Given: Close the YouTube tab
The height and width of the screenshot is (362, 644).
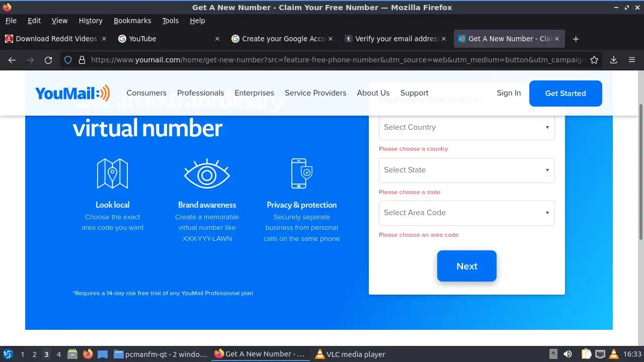Looking at the screenshot, I should point(217,39).
